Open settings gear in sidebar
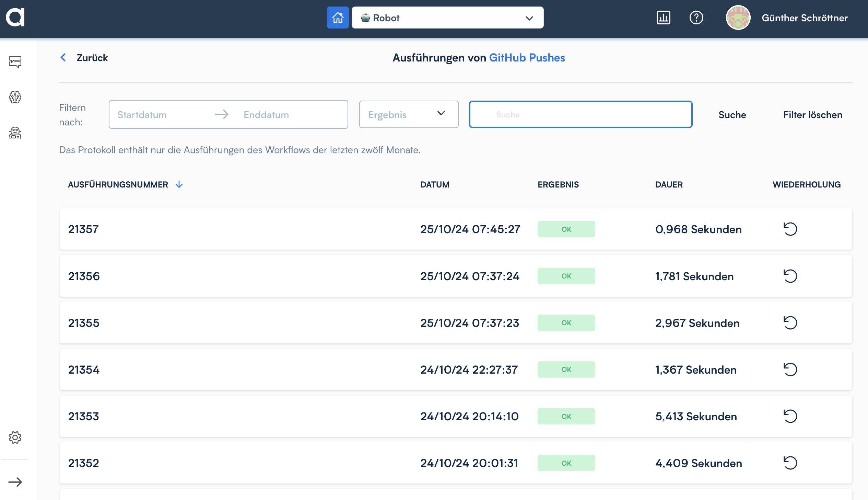This screenshot has height=500, width=868. [x=15, y=437]
